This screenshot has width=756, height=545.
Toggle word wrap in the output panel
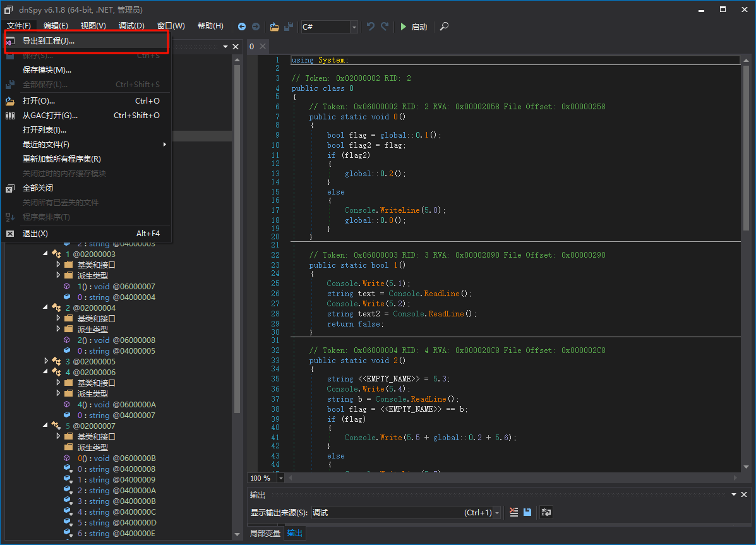tap(546, 512)
